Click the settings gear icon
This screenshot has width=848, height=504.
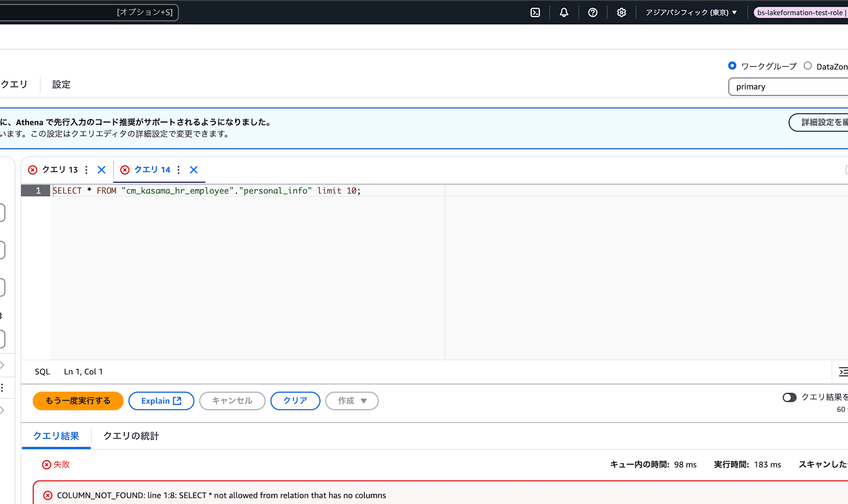(622, 12)
